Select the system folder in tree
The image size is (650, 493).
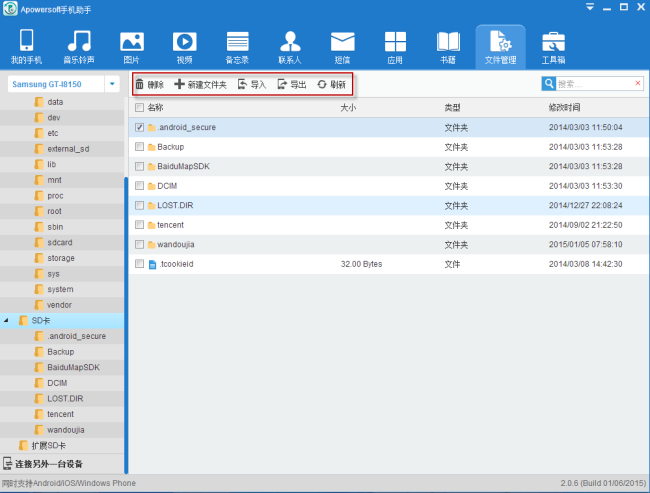(60, 289)
